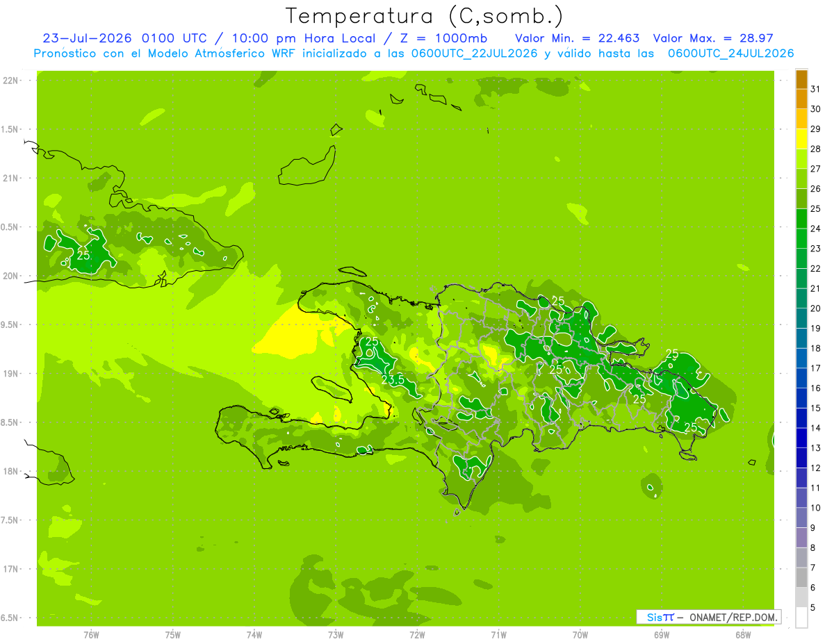Click the dark blue legend swatch between 12 and 13
The width and height of the screenshot is (834, 644).
[801, 459]
